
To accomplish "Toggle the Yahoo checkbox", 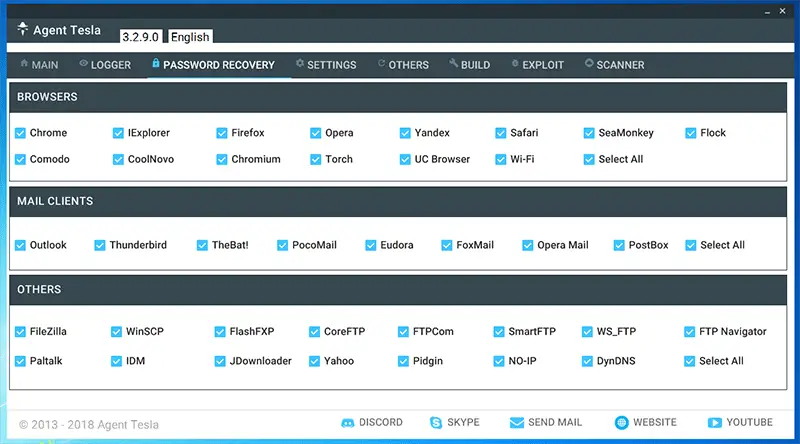I will tap(314, 361).
